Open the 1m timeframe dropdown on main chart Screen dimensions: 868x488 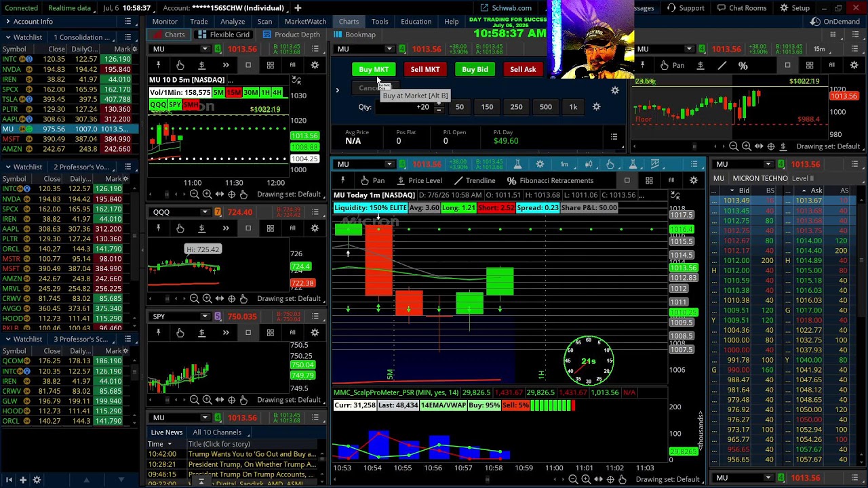point(564,164)
